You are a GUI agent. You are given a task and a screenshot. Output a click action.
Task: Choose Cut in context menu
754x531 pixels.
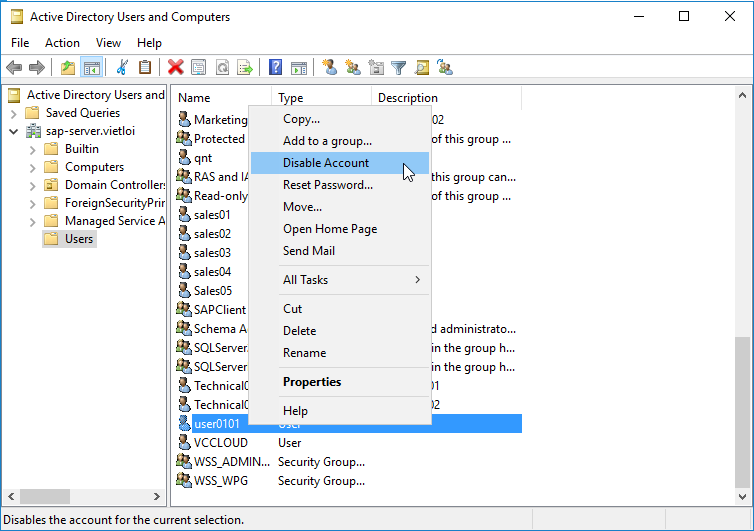339,308
